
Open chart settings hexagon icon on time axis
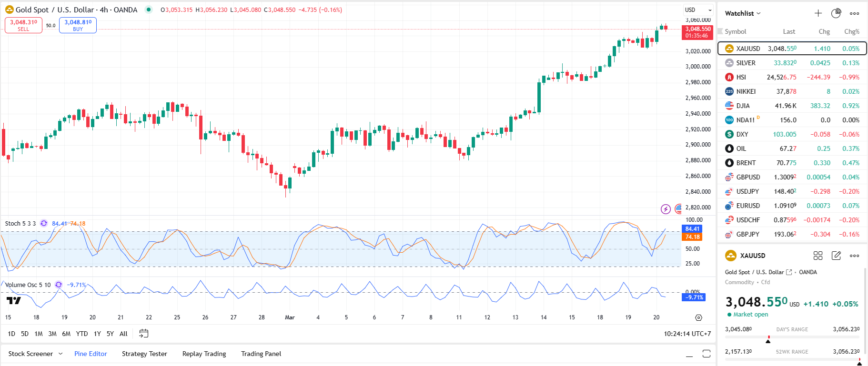(x=698, y=317)
